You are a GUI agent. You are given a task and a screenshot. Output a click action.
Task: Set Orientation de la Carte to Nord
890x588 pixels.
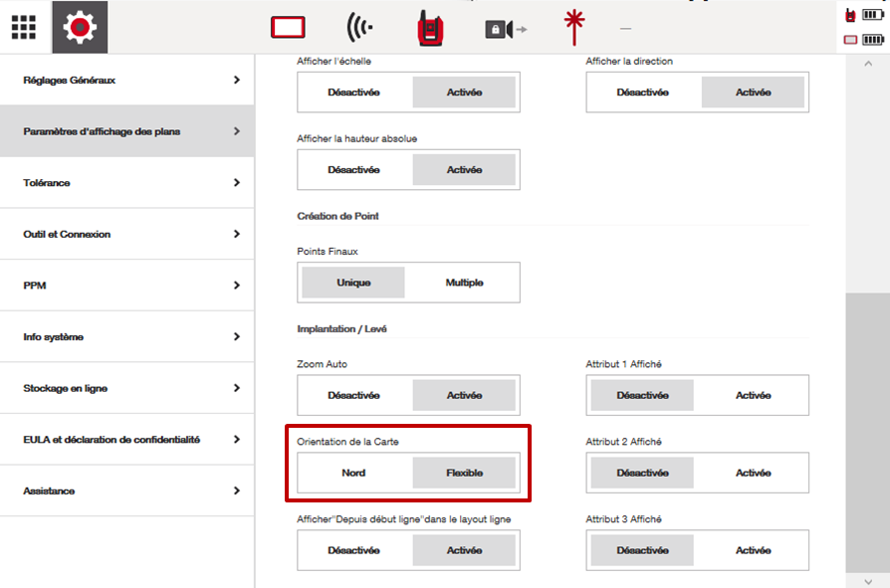point(353,473)
